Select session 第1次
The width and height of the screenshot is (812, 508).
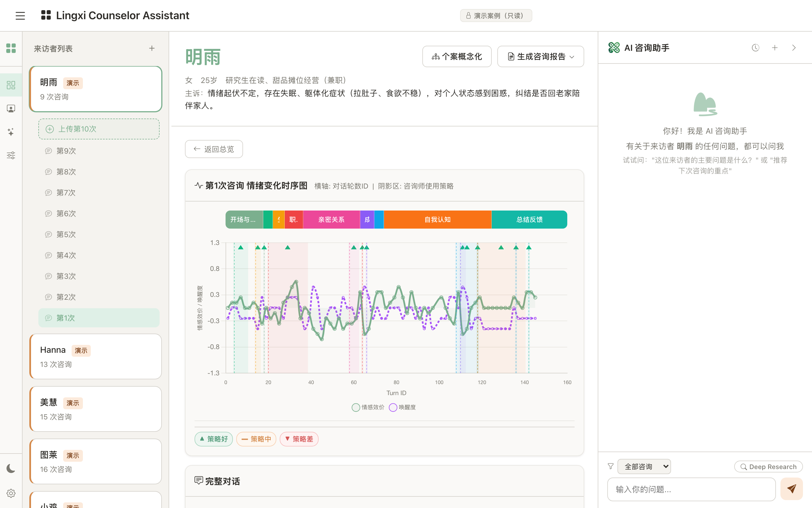pyautogui.click(x=99, y=318)
